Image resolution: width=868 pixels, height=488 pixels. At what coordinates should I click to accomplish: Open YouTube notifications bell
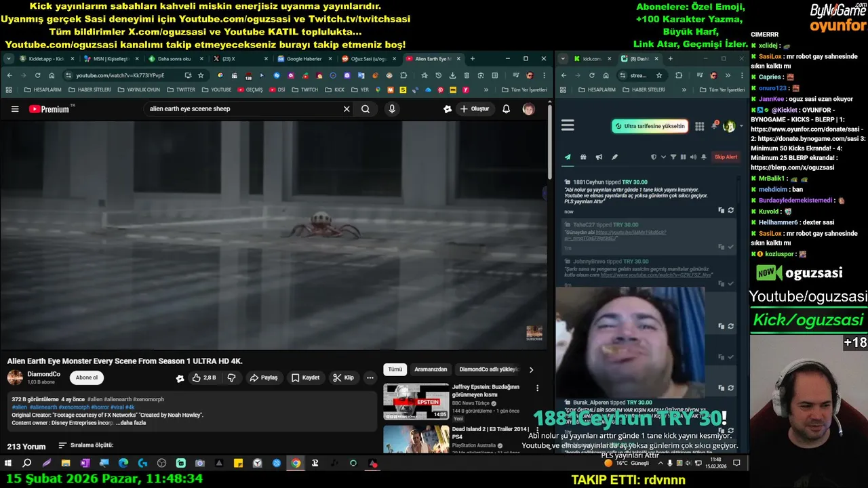point(506,109)
